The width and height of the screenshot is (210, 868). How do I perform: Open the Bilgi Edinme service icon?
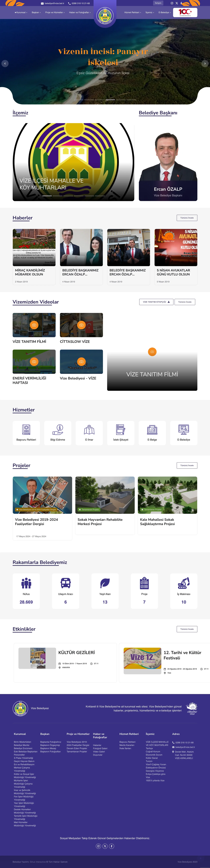tap(57, 430)
